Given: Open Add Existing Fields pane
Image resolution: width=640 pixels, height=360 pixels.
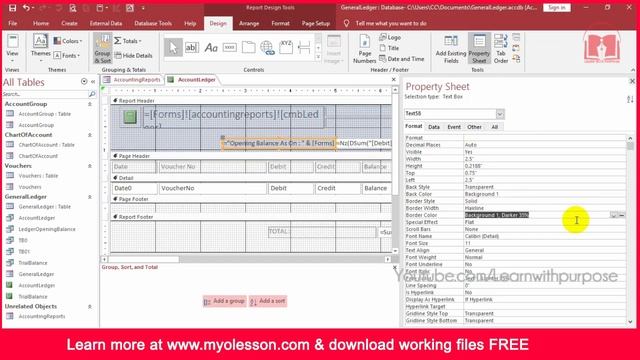Looking at the screenshot, I should tap(451, 49).
